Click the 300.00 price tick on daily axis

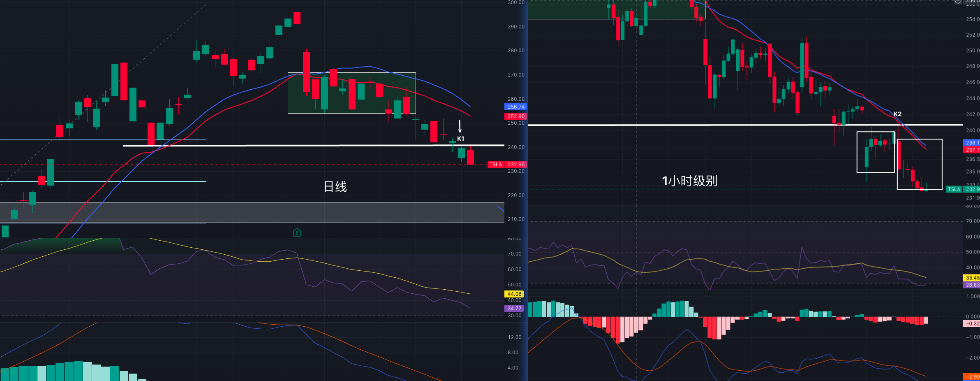[516, 2]
